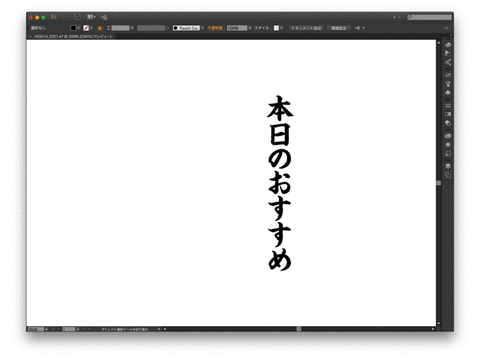Viewport: 480px width, 360px height.
Task: Click the status bar tool hint text
Action: (x=125, y=329)
